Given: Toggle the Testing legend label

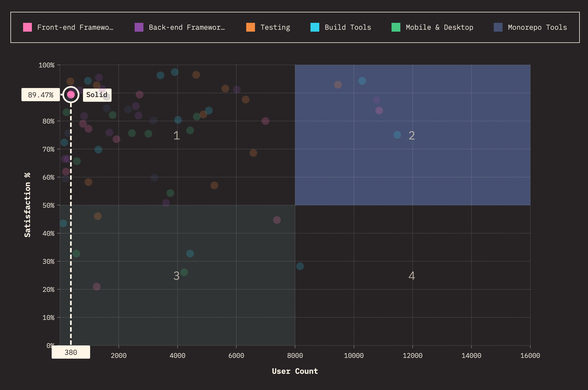Looking at the screenshot, I should pyautogui.click(x=275, y=27).
